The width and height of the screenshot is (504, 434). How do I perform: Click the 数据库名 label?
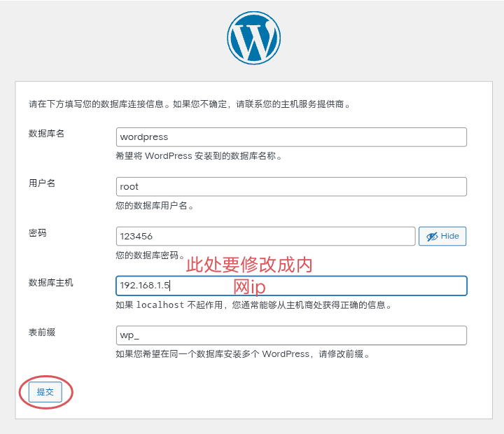[x=47, y=134]
